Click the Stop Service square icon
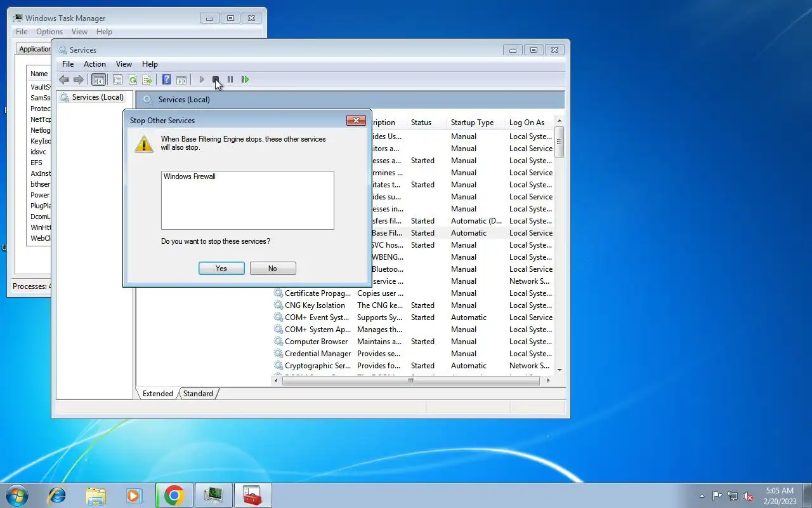Screen dimensions: 812x508 coord(216,79)
